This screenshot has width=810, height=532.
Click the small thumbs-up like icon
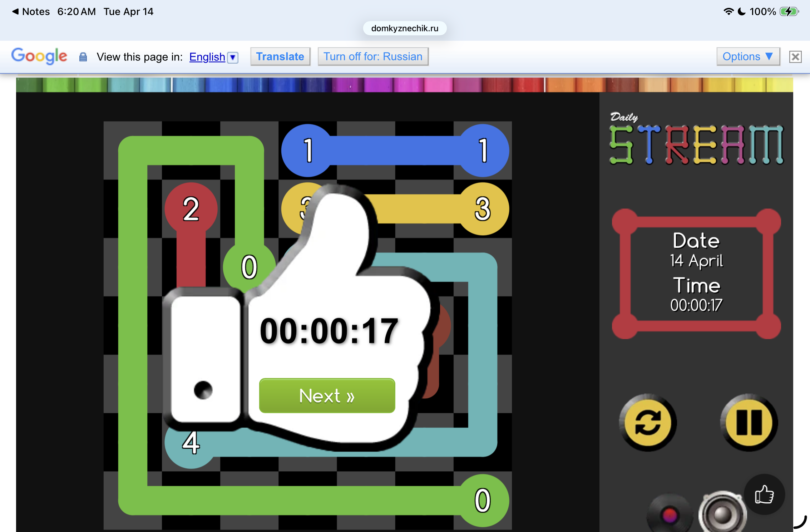764,495
